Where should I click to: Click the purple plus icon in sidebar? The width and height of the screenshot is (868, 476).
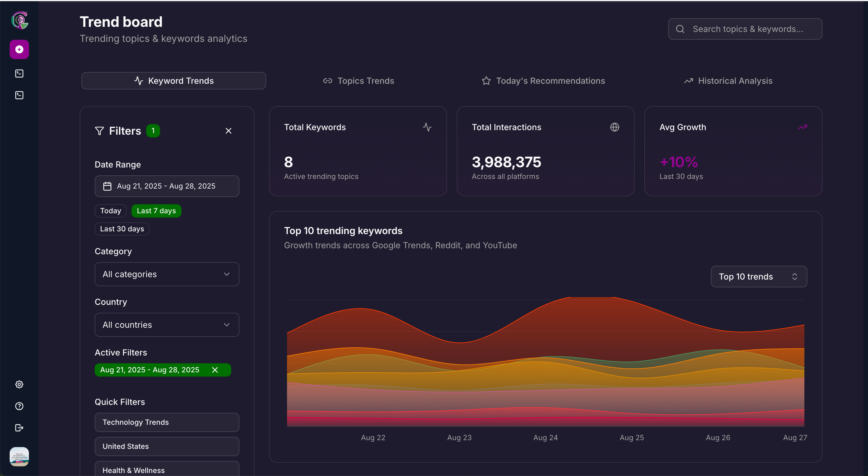click(x=19, y=49)
